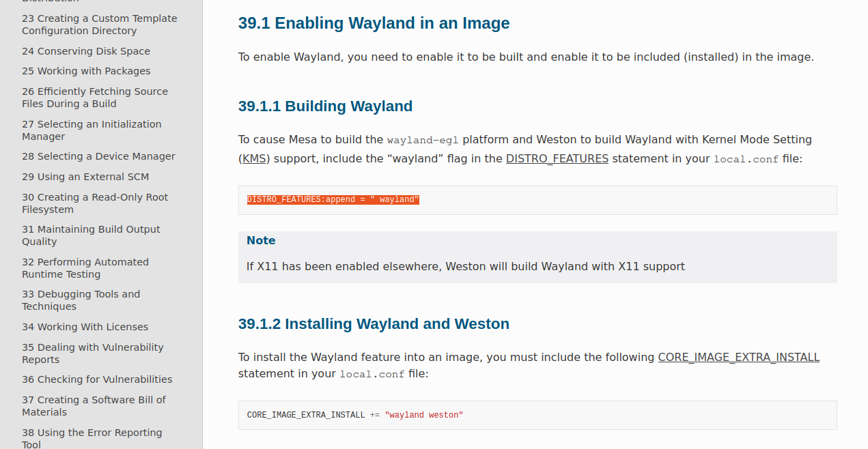This screenshot has width=868, height=449.
Task: Select 37 Creating a Software Bill of Materials
Action: coord(94,406)
